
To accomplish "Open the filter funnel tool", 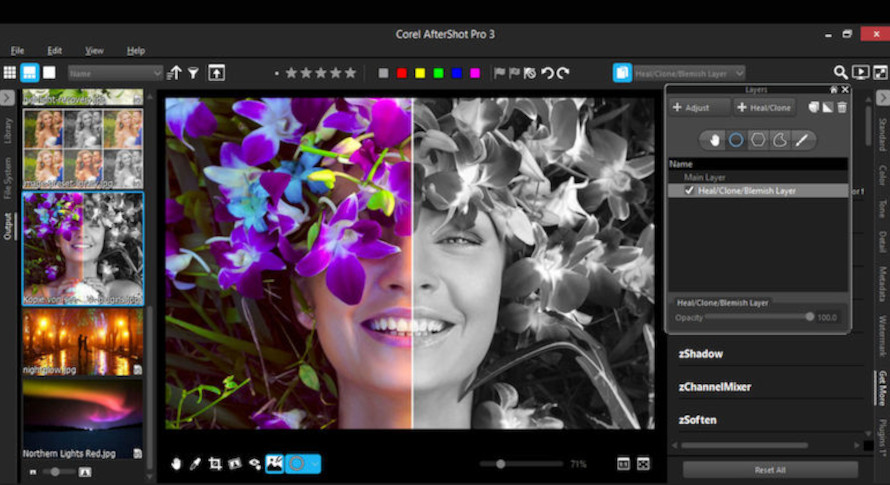I will tap(194, 73).
